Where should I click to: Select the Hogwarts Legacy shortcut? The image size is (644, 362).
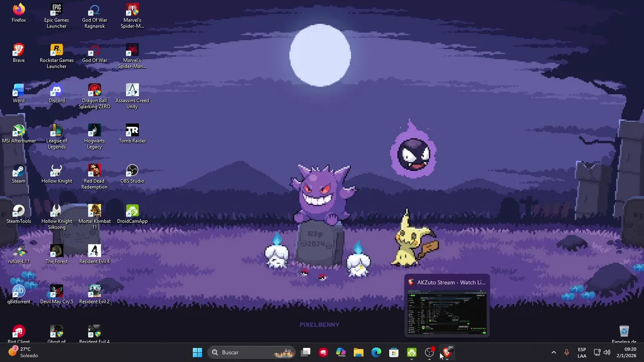[x=95, y=136]
